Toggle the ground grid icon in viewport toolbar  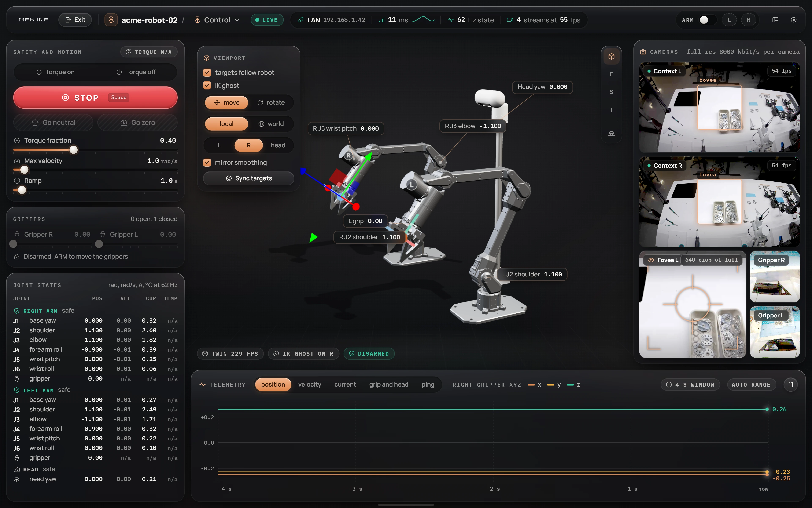click(611, 134)
